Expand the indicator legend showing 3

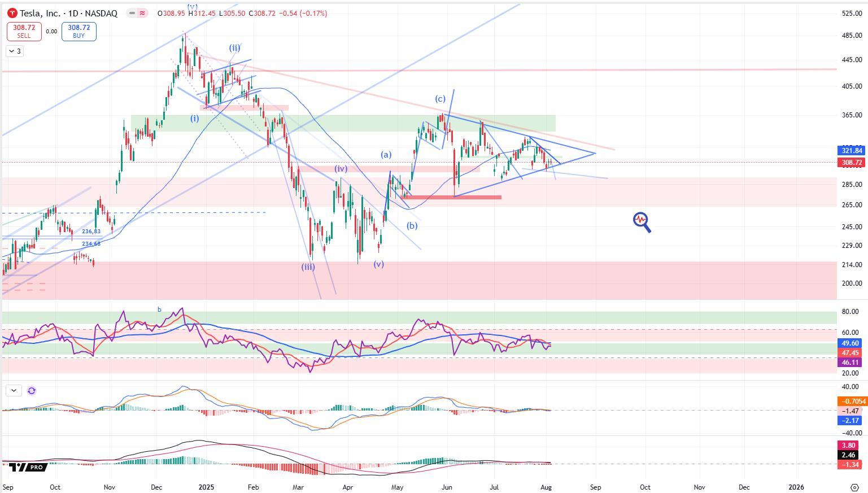[15, 51]
